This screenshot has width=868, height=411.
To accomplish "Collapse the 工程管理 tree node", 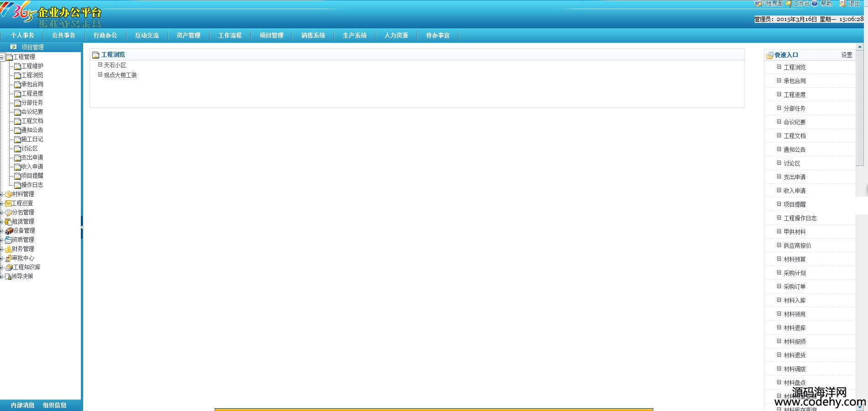I will click(x=2, y=57).
